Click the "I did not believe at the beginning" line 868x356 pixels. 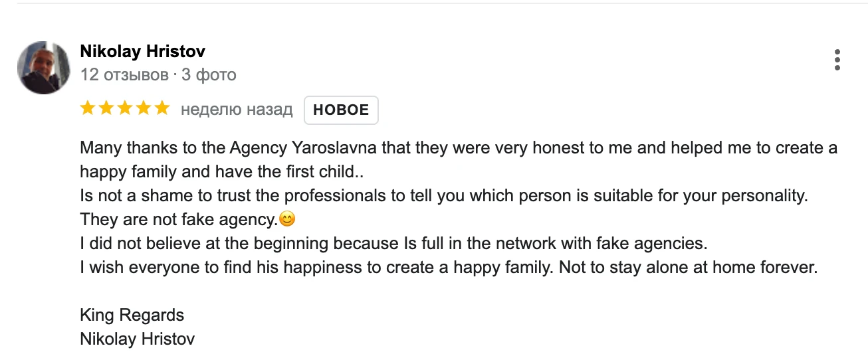[392, 243]
